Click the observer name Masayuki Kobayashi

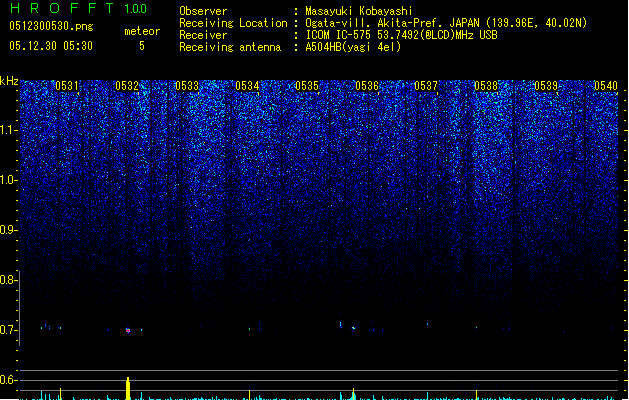[359, 11]
